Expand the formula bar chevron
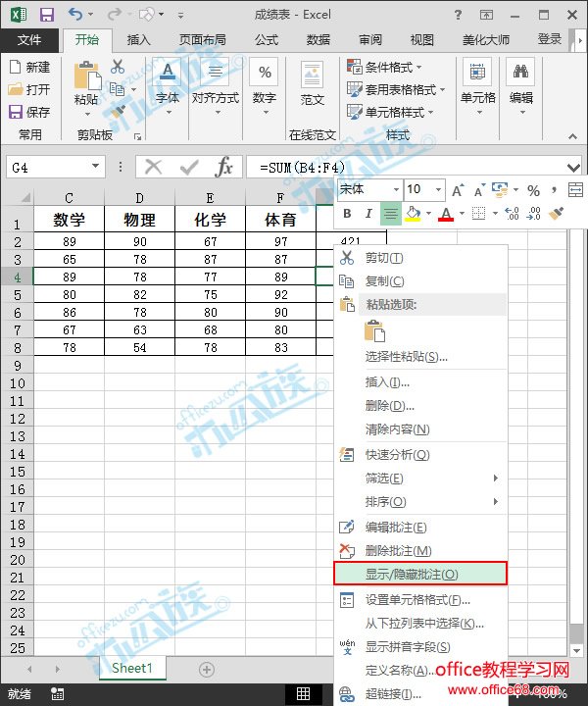588x706 pixels. (573, 168)
